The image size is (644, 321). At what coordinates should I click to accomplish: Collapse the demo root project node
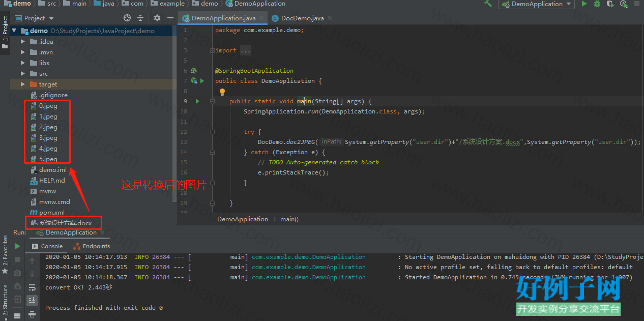point(14,31)
